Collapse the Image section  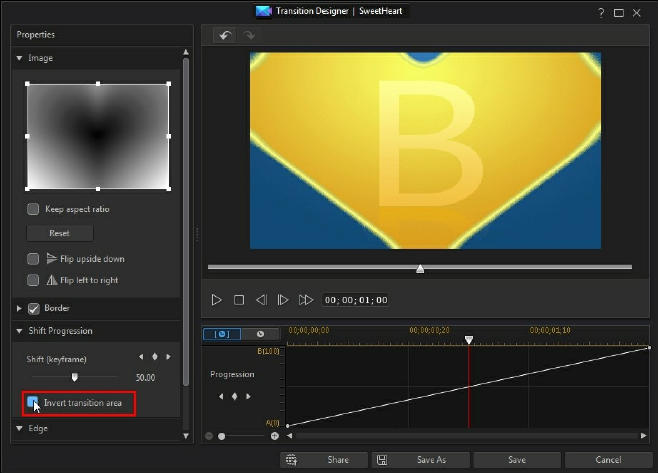[x=19, y=58]
